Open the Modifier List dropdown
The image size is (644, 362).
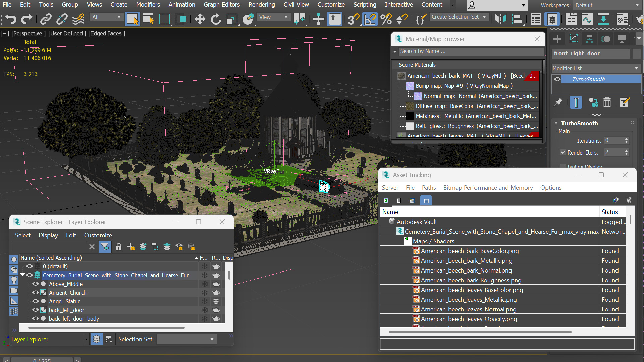[596, 68]
